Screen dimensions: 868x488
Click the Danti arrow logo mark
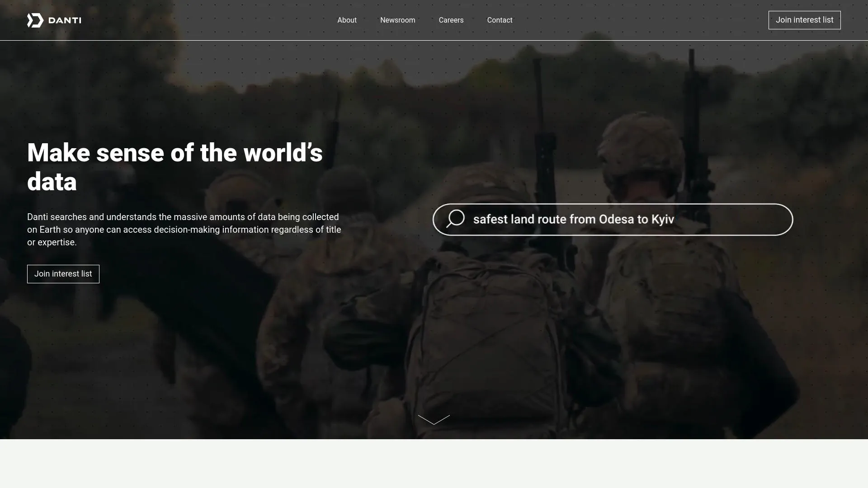35,20
